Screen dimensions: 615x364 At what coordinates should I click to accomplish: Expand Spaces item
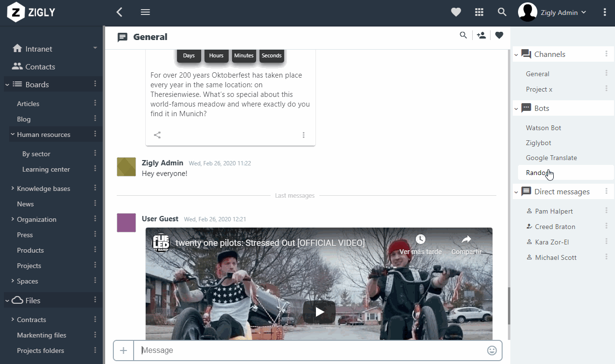[12, 281]
